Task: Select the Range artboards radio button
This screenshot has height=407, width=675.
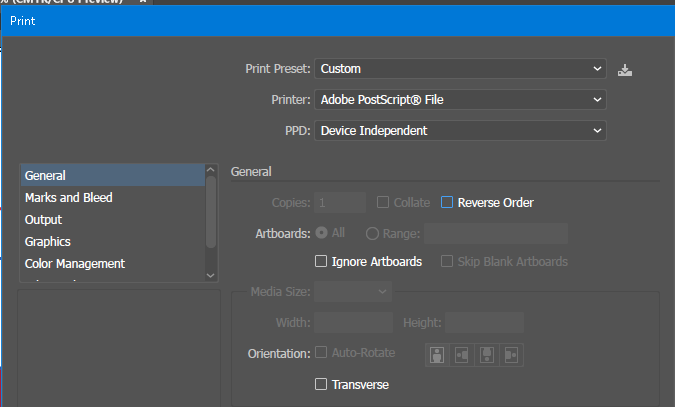Action: (372, 233)
